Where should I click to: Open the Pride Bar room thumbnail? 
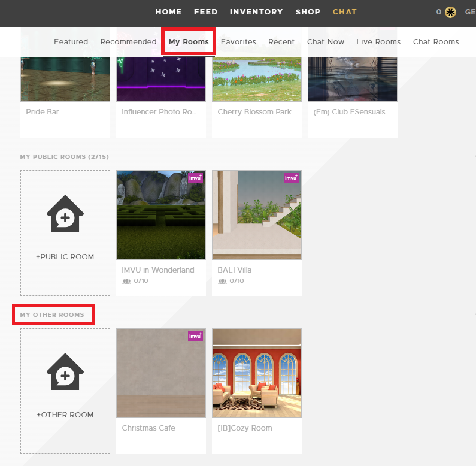coord(65,79)
